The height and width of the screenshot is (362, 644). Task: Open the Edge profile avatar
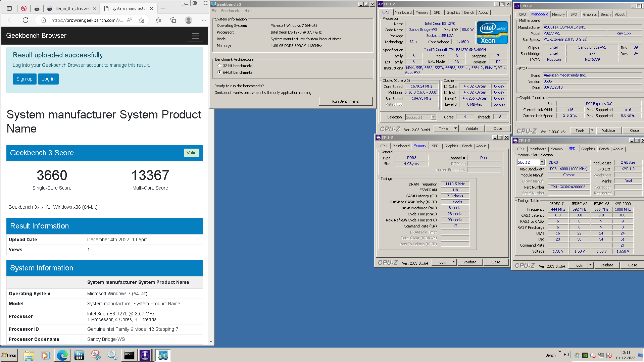(x=189, y=20)
